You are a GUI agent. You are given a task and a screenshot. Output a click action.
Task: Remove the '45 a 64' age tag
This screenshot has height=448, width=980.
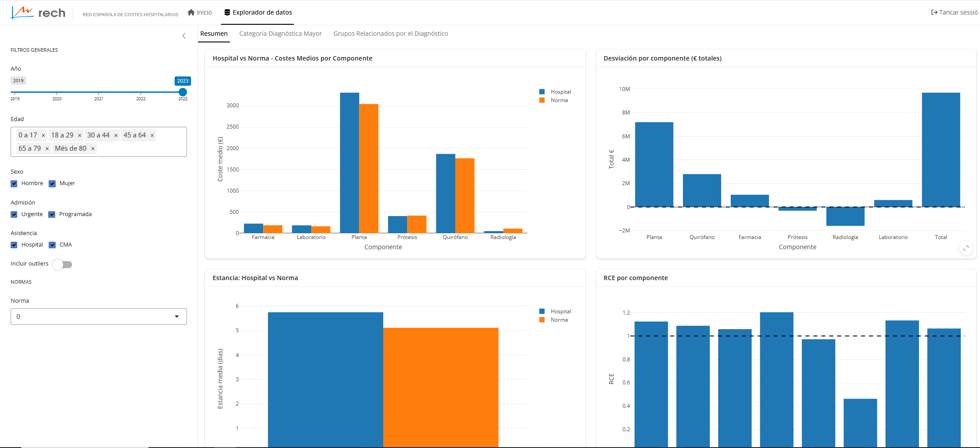coord(152,136)
